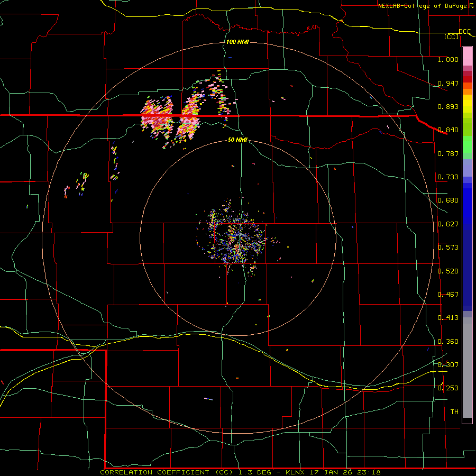Select the 0.733 legend value
Screen dimensions: 476x476
(x=448, y=177)
